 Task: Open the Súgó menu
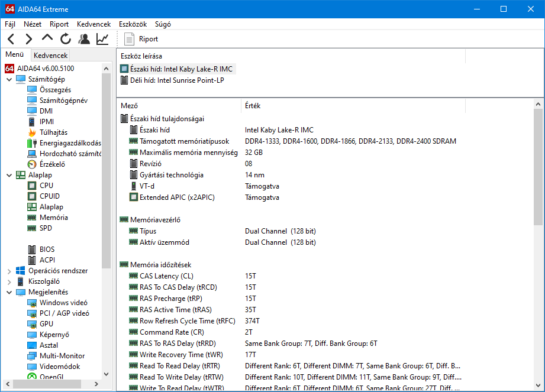[x=163, y=24]
